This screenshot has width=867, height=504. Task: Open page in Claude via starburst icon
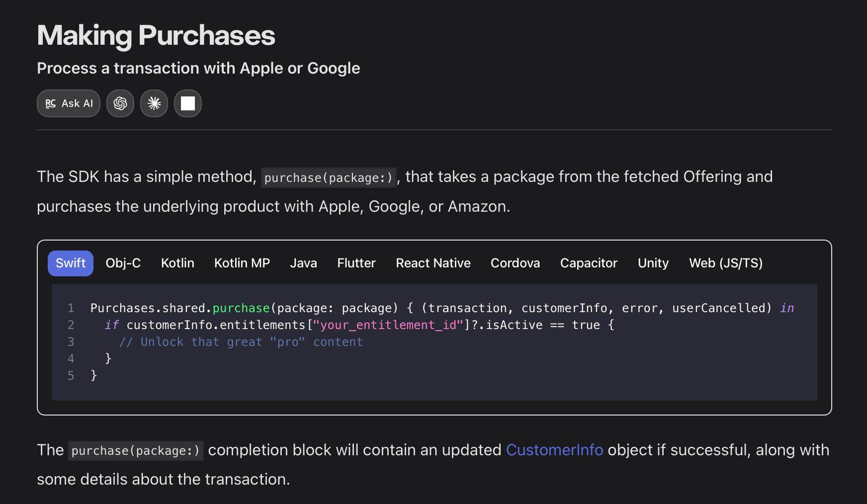(x=154, y=103)
